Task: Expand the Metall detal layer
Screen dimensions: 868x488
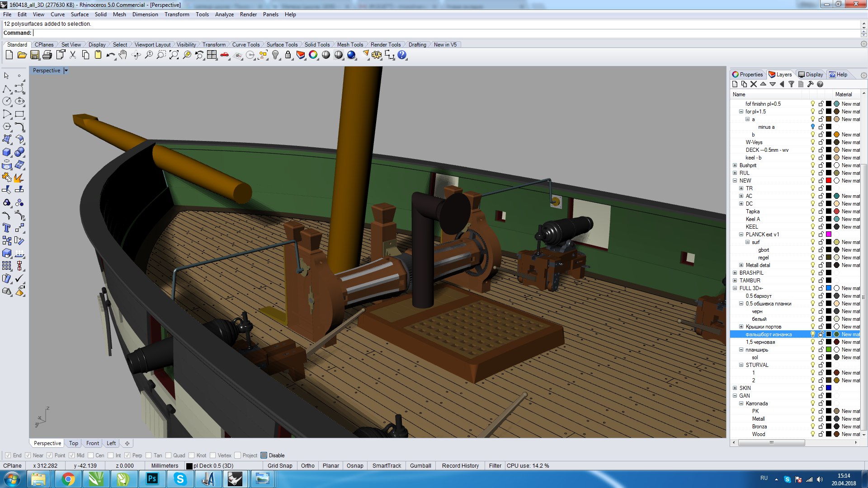Action: tap(741, 265)
